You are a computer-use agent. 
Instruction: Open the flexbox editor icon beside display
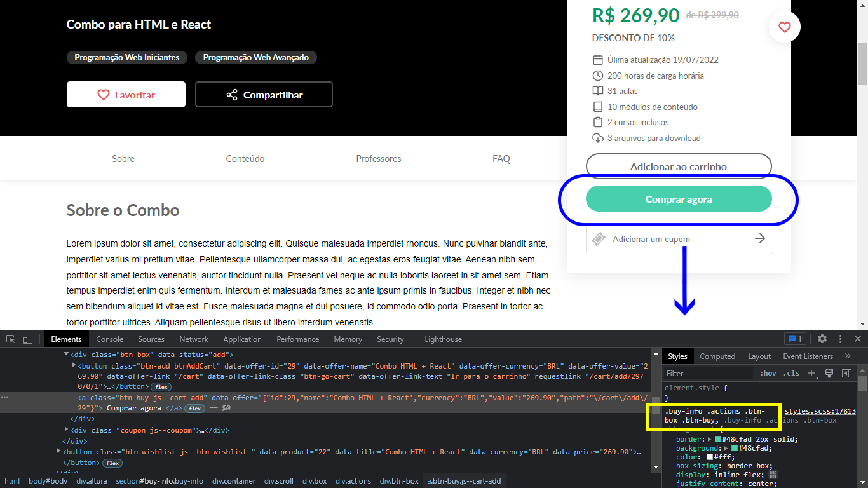[773, 474]
